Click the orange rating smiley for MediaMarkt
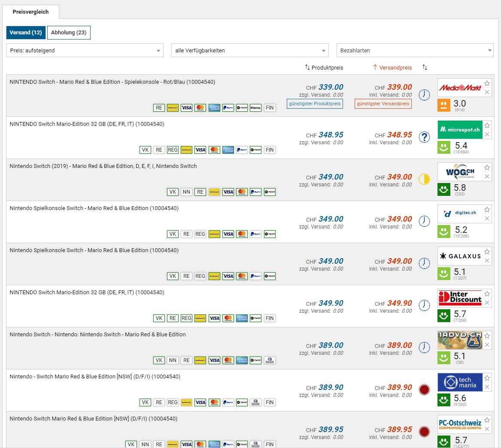 443,105
